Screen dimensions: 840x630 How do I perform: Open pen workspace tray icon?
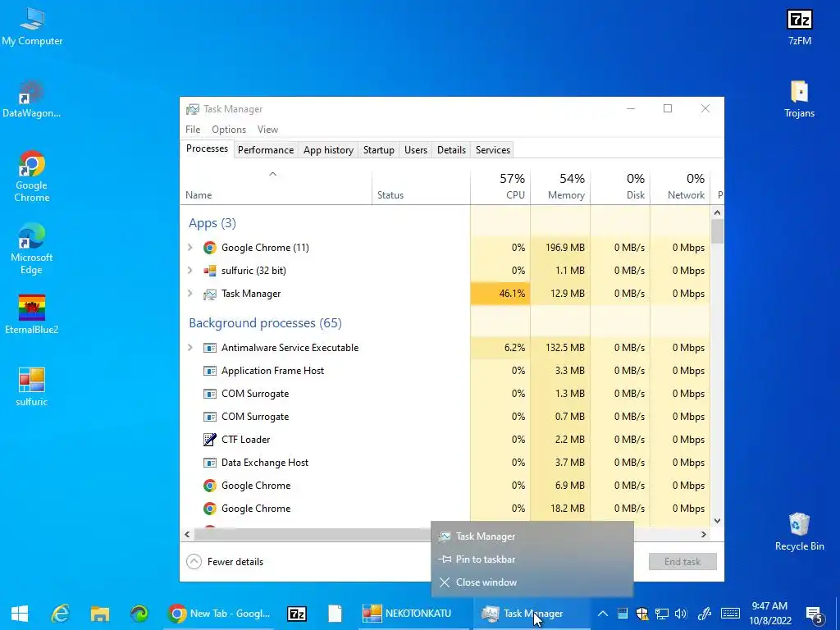(705, 614)
